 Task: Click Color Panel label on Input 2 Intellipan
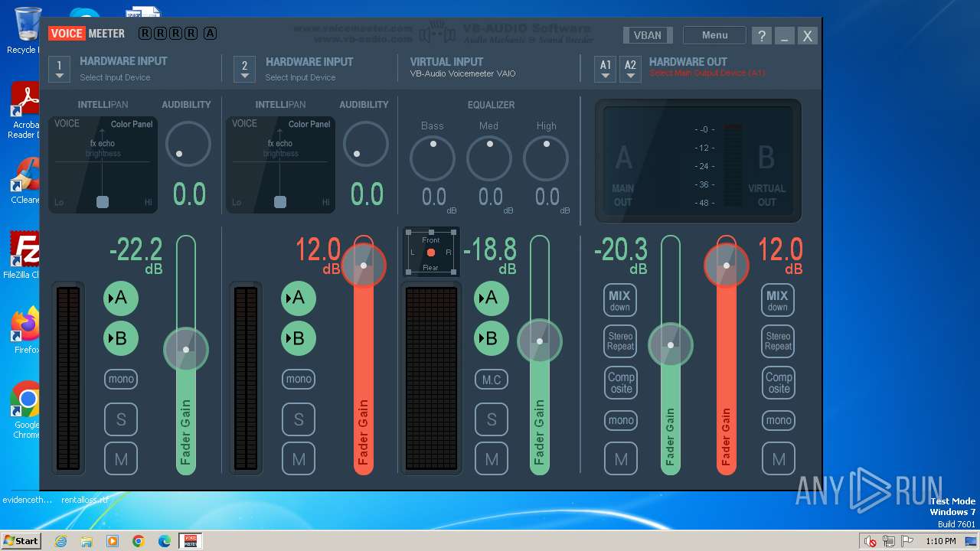309,124
